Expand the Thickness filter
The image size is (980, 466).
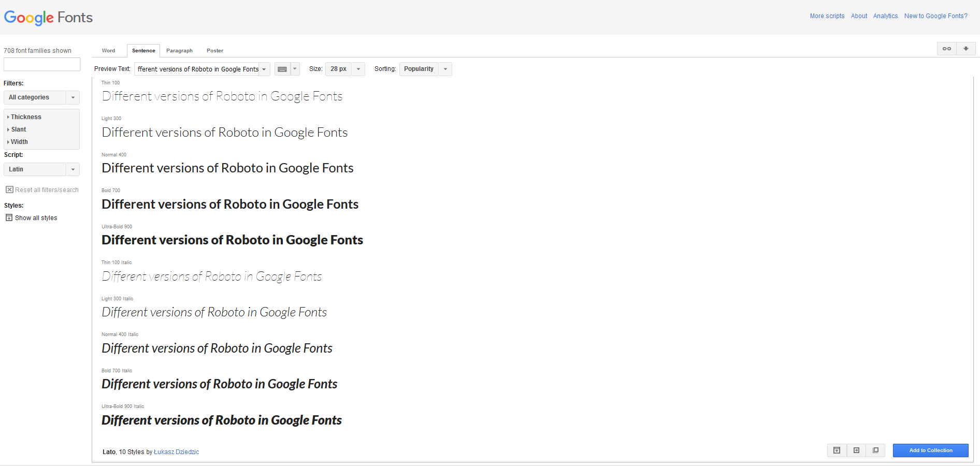[x=24, y=117]
